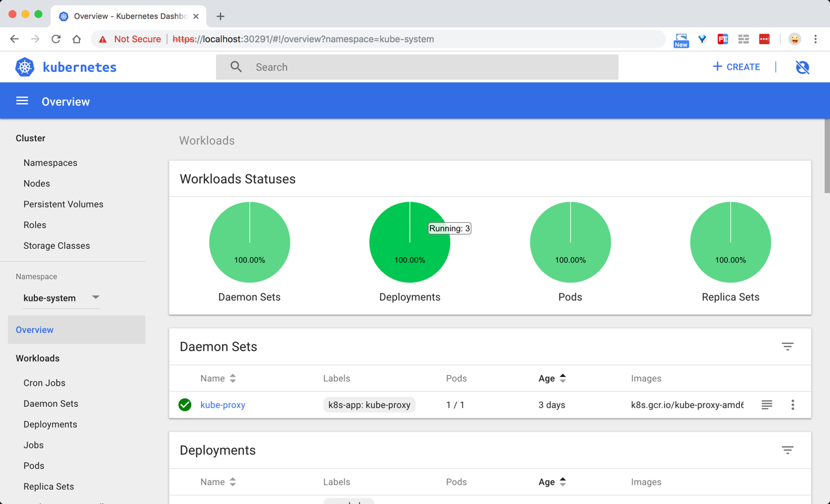Viewport: 830px width, 504px height.
Task: Open Storage Classes in sidebar
Action: [x=57, y=246]
